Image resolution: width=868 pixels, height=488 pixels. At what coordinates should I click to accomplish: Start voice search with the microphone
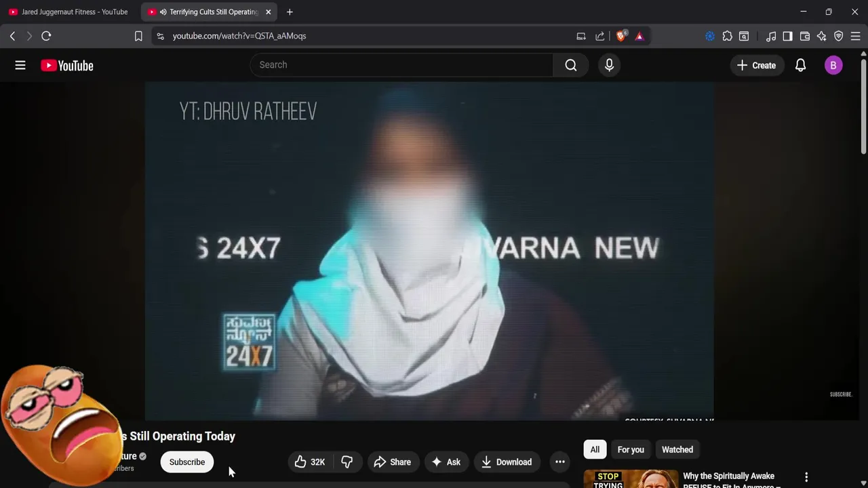click(x=609, y=65)
